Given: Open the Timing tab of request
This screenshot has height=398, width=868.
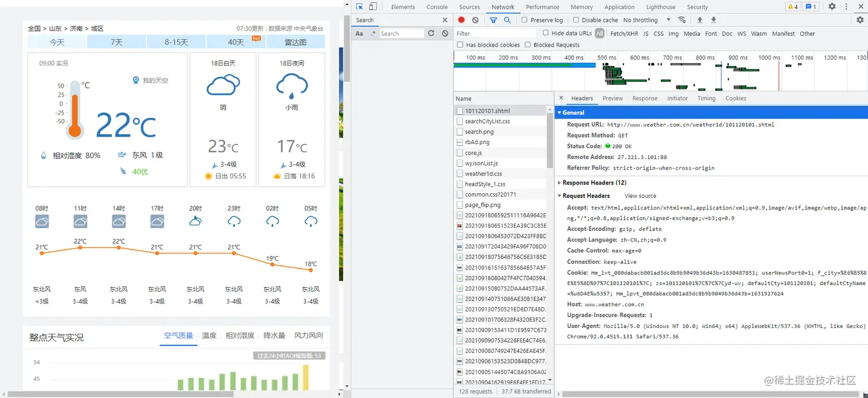Looking at the screenshot, I should [706, 98].
